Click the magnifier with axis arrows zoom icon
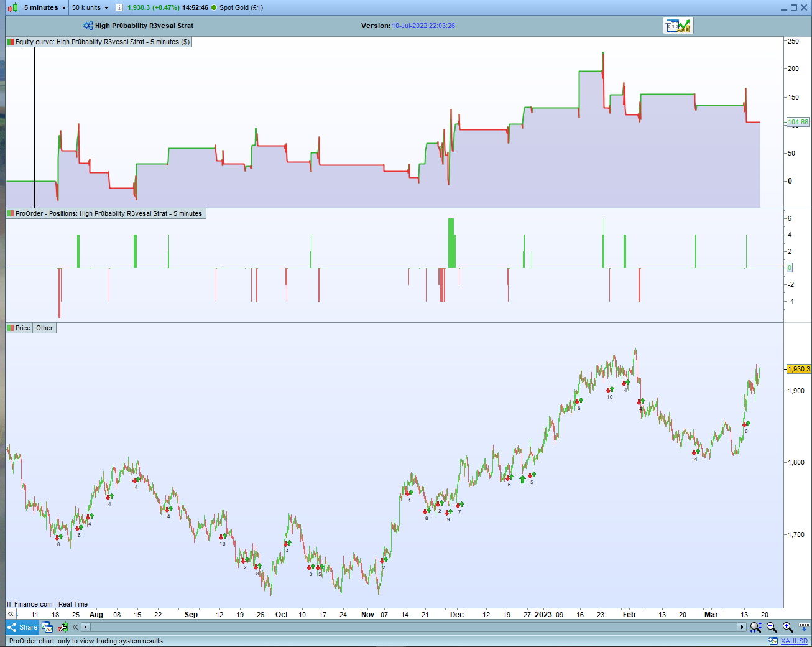The image size is (812, 647). 755,627
